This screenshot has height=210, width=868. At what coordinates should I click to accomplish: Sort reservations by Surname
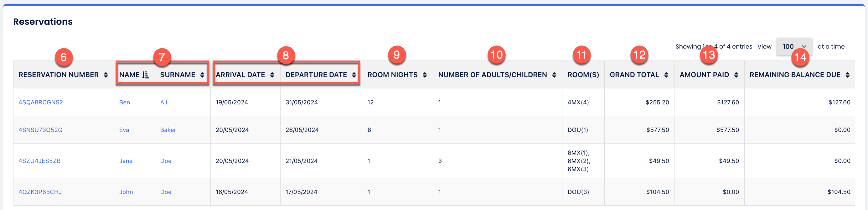tap(202, 75)
